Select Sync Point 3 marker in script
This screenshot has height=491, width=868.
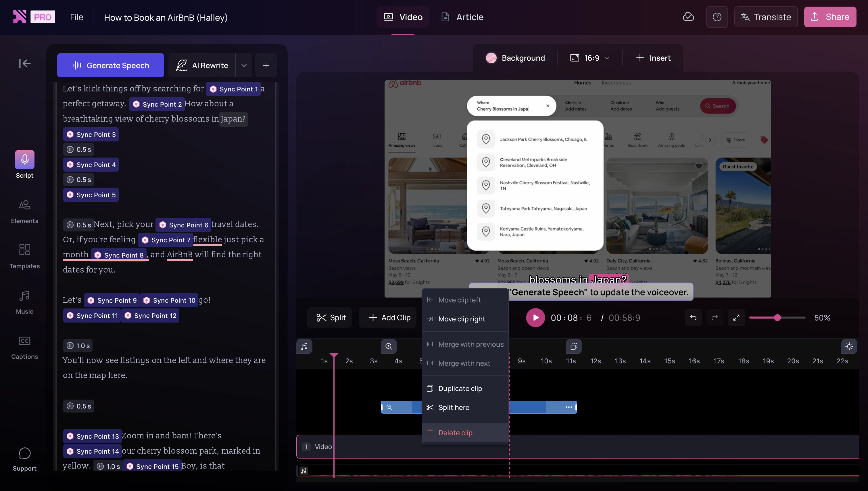pyautogui.click(x=91, y=135)
